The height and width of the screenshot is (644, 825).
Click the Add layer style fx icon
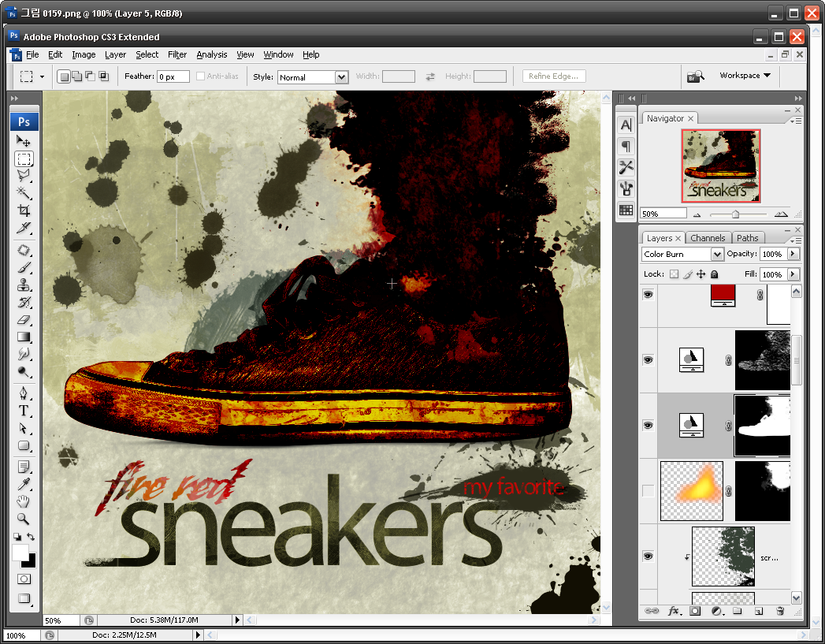[674, 611]
